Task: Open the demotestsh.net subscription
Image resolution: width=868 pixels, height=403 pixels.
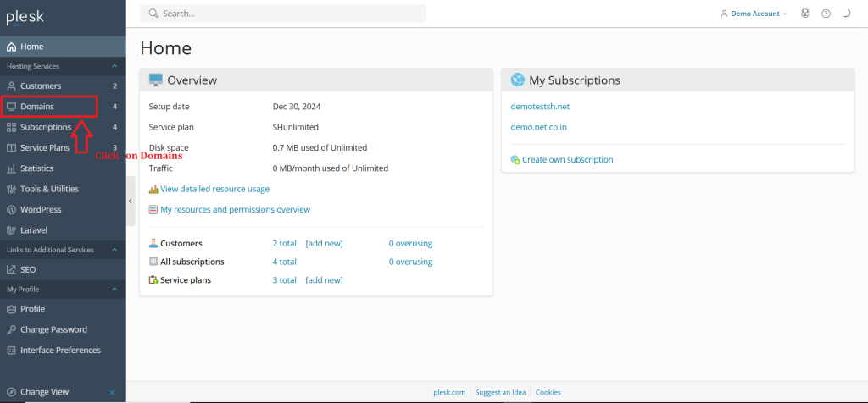Action: pyautogui.click(x=540, y=107)
